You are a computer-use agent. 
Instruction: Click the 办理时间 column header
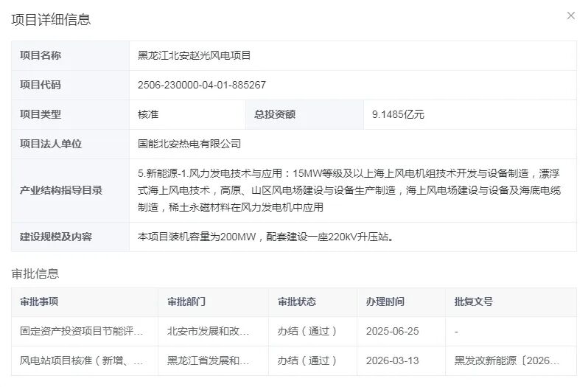pyautogui.click(x=385, y=301)
